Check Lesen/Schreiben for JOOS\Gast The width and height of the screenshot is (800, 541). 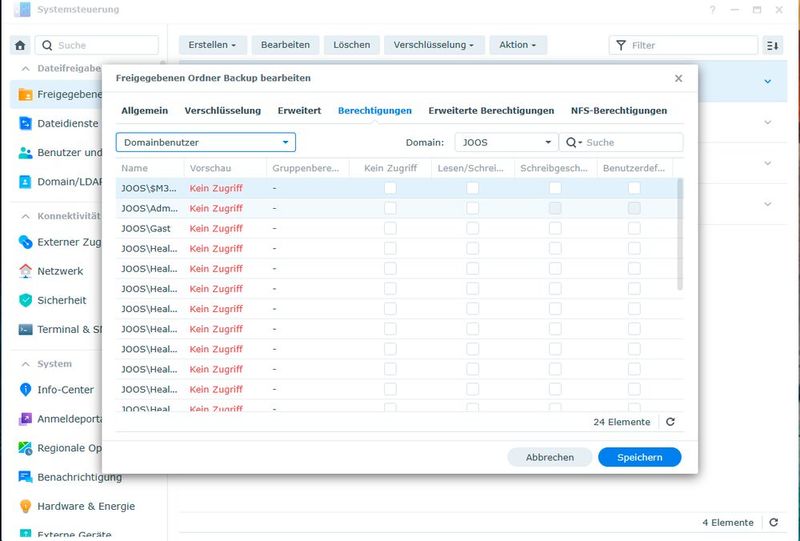click(472, 228)
